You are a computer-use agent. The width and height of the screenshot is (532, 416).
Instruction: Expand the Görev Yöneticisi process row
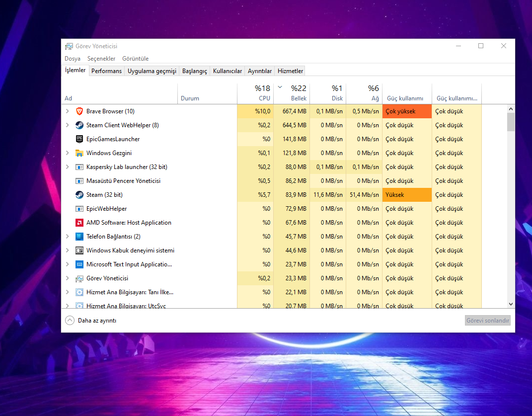pos(68,278)
